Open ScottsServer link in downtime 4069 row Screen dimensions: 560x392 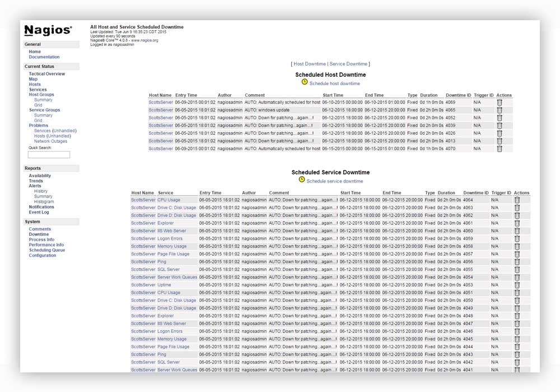point(161,102)
